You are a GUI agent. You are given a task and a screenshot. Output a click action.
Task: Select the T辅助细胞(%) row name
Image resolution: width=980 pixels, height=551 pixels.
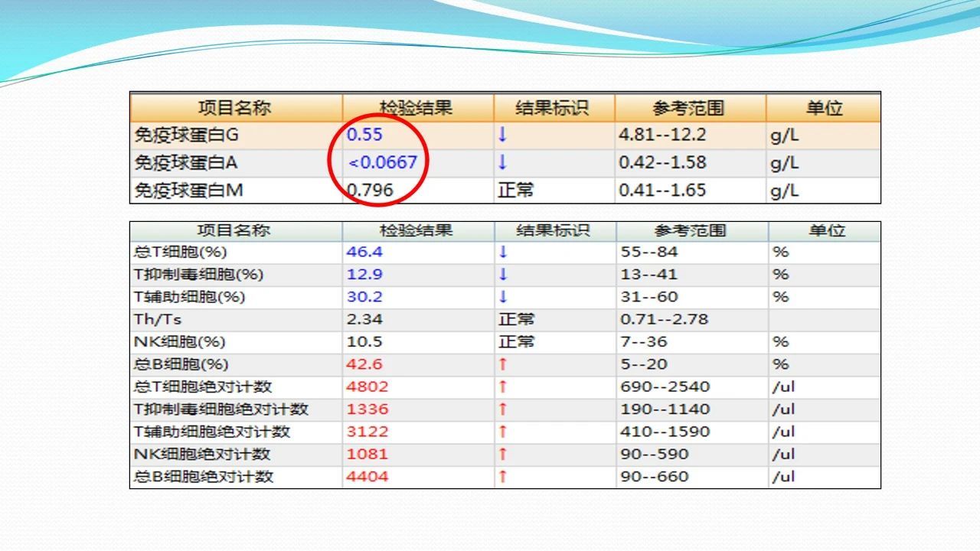pyautogui.click(x=190, y=297)
